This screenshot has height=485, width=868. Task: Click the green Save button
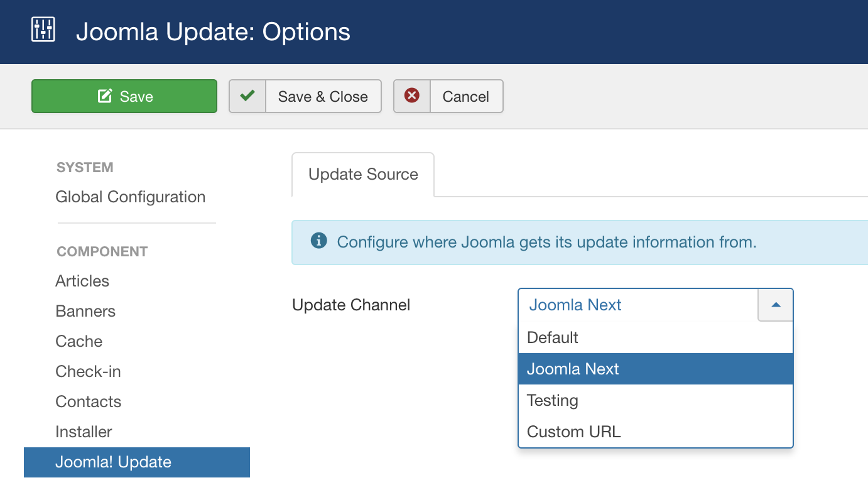click(124, 96)
